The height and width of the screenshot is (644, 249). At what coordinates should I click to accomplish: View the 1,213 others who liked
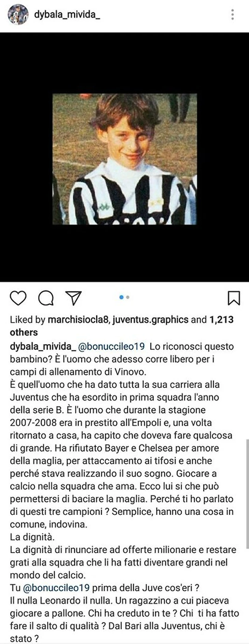pos(122,326)
